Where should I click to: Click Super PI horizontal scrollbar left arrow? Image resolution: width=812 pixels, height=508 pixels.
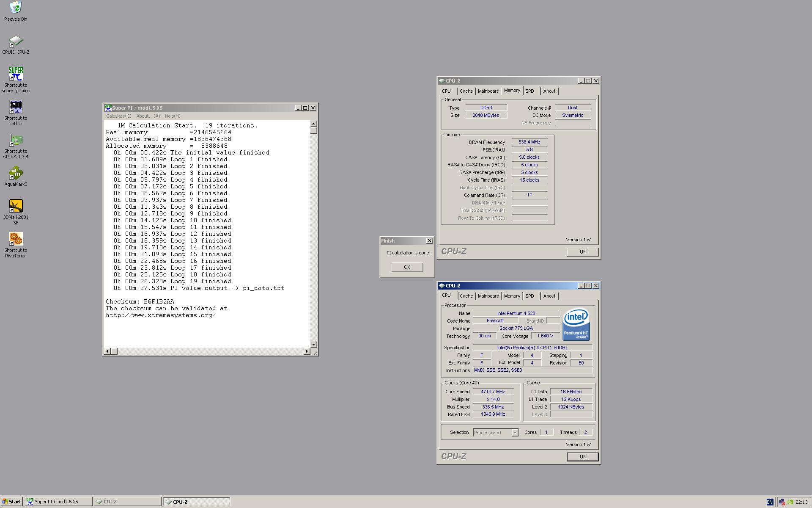pyautogui.click(x=107, y=351)
